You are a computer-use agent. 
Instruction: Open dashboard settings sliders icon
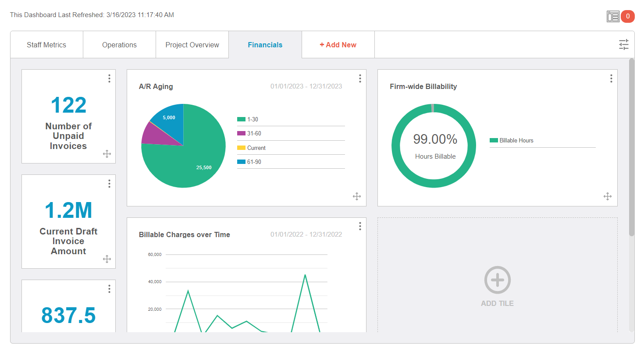[623, 45]
